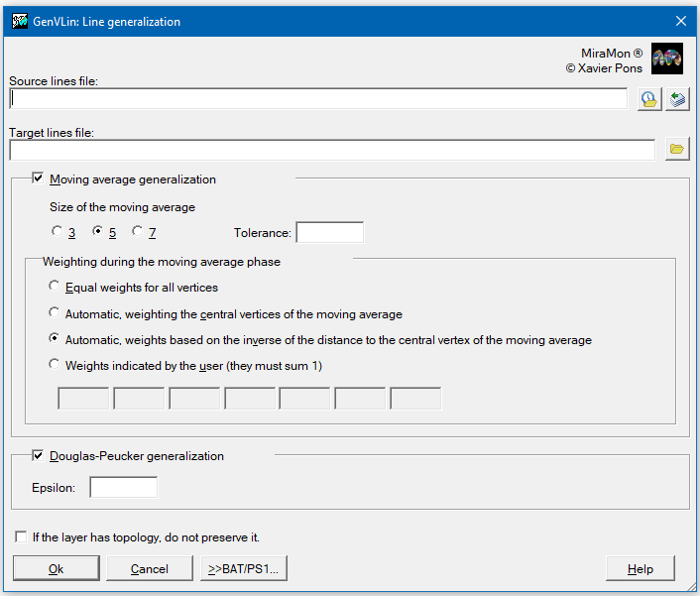The image size is (700, 596).
Task: Click the Ok button
Action: click(x=57, y=568)
